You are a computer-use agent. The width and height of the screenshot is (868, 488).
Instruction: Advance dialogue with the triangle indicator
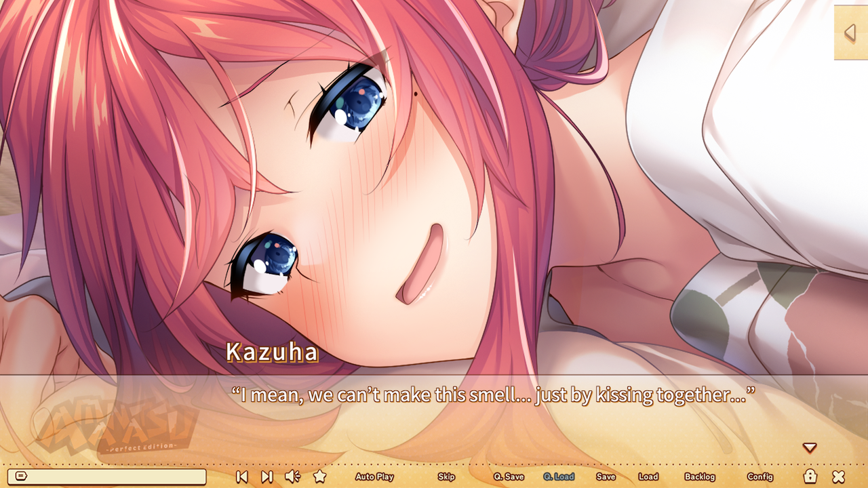tap(809, 448)
